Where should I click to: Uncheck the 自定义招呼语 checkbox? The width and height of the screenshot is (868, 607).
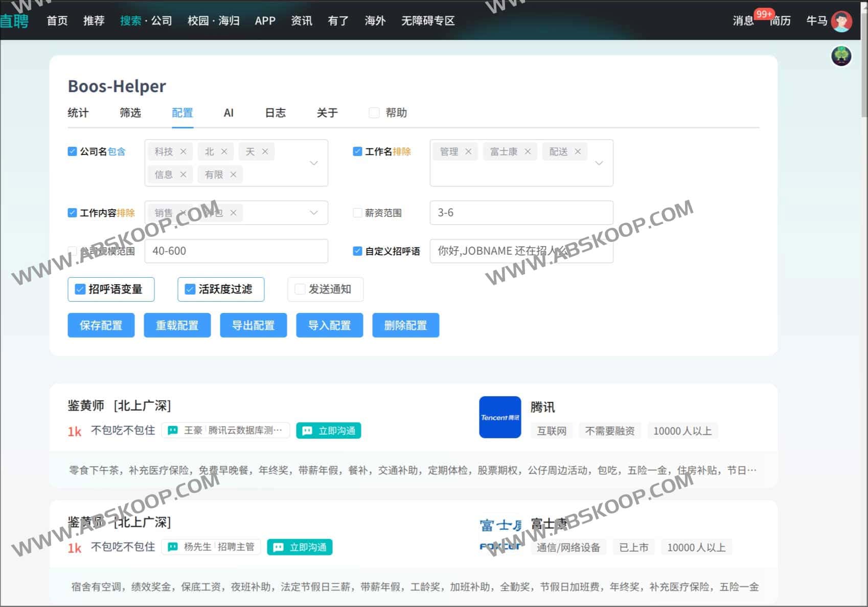pyautogui.click(x=357, y=251)
